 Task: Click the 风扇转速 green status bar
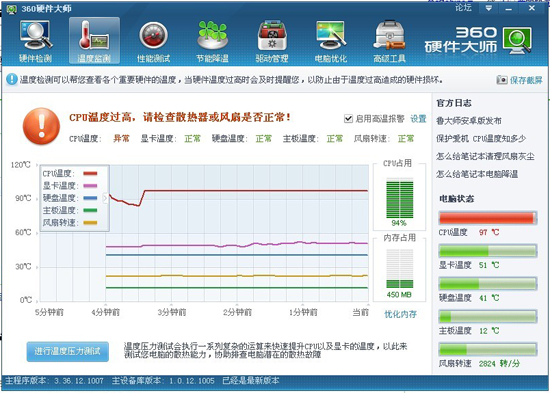[488, 349]
